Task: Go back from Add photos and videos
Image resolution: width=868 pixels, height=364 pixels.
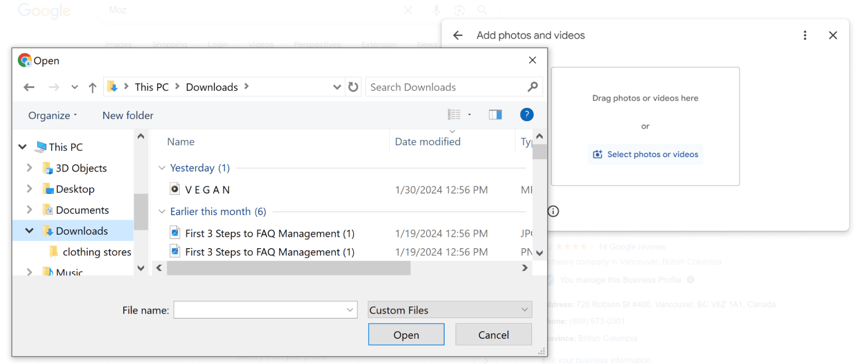Action: (458, 35)
